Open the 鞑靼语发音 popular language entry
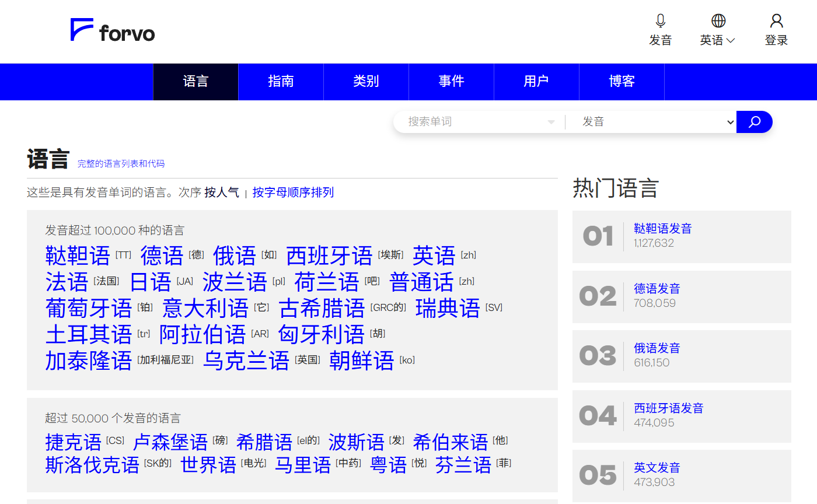The image size is (817, 504). 662,229
